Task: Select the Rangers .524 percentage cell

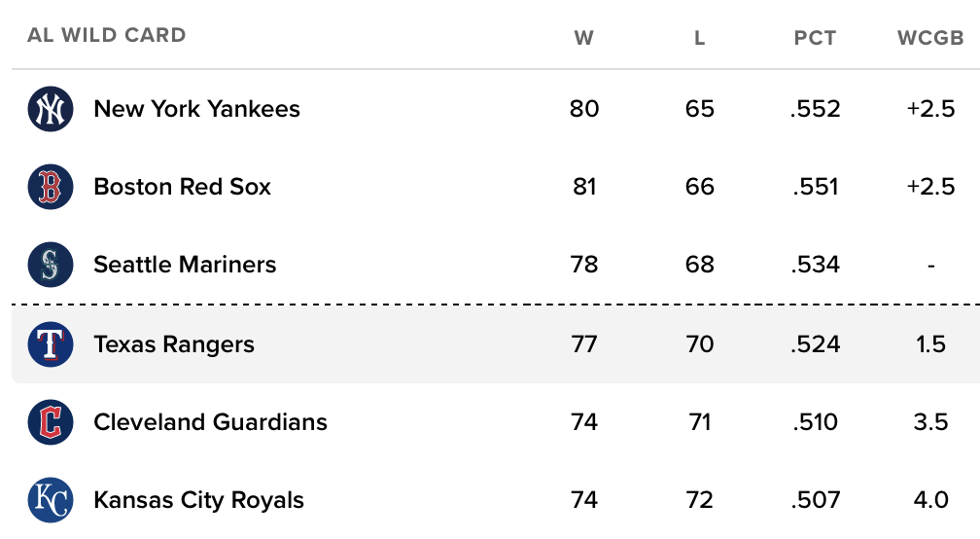Action: pos(815,344)
